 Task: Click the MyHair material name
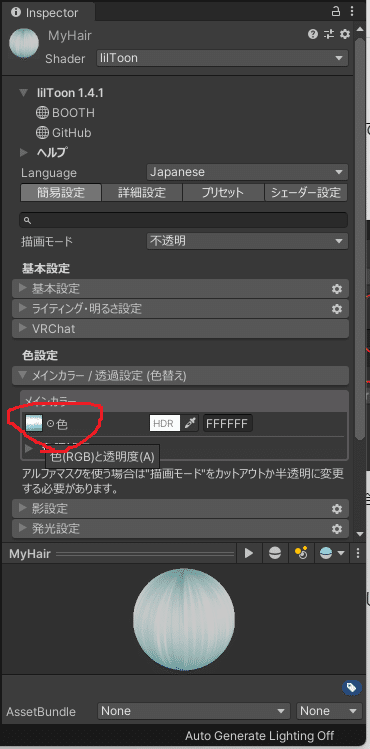click(x=70, y=36)
